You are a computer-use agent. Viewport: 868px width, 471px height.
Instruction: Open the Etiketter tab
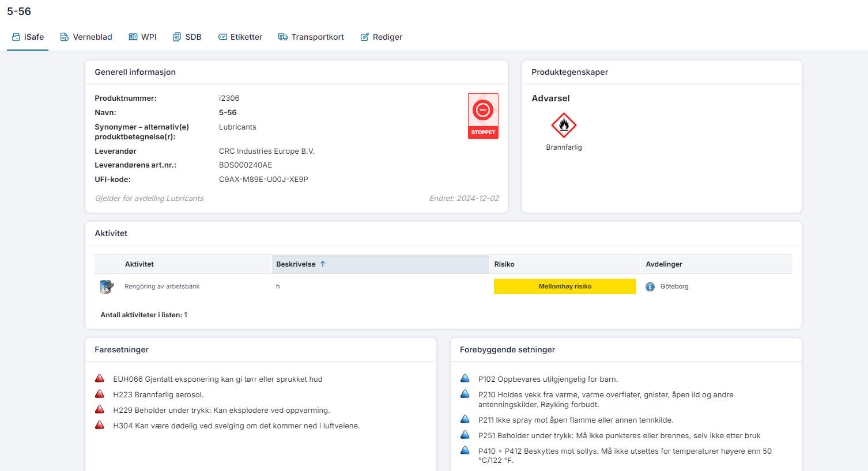pos(240,37)
